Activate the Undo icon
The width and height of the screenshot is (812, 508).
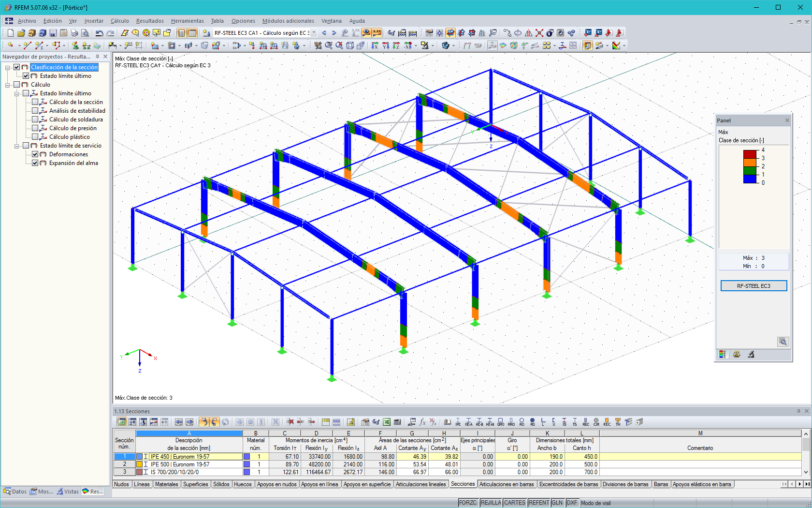pos(100,33)
